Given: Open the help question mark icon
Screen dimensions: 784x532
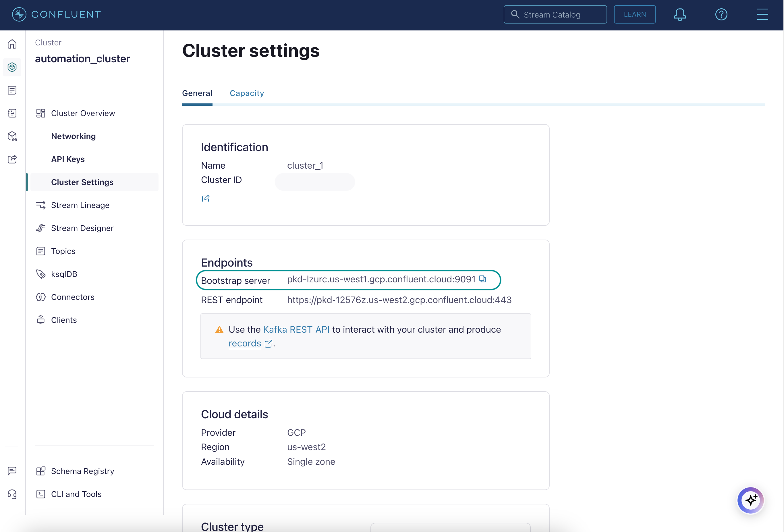Looking at the screenshot, I should (x=721, y=14).
